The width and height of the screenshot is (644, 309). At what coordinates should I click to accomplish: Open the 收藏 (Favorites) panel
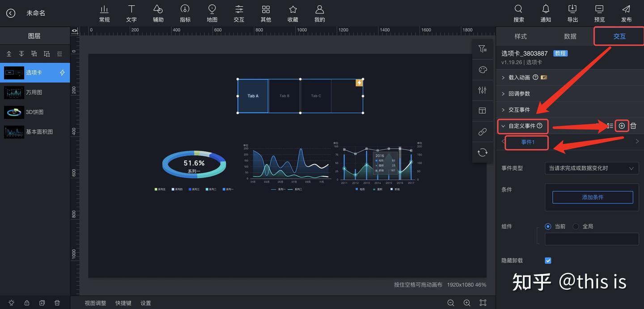click(292, 13)
